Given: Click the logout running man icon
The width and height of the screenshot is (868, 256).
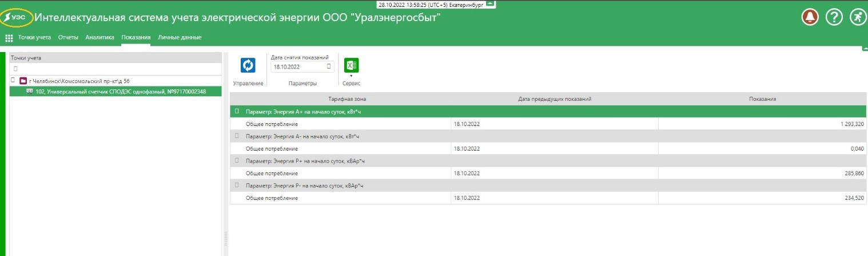Looking at the screenshot, I should pos(858,17).
